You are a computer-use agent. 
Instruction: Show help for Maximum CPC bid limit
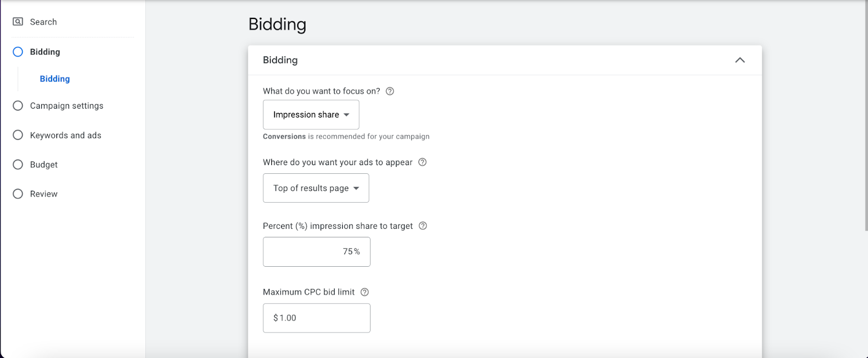pyautogui.click(x=365, y=292)
